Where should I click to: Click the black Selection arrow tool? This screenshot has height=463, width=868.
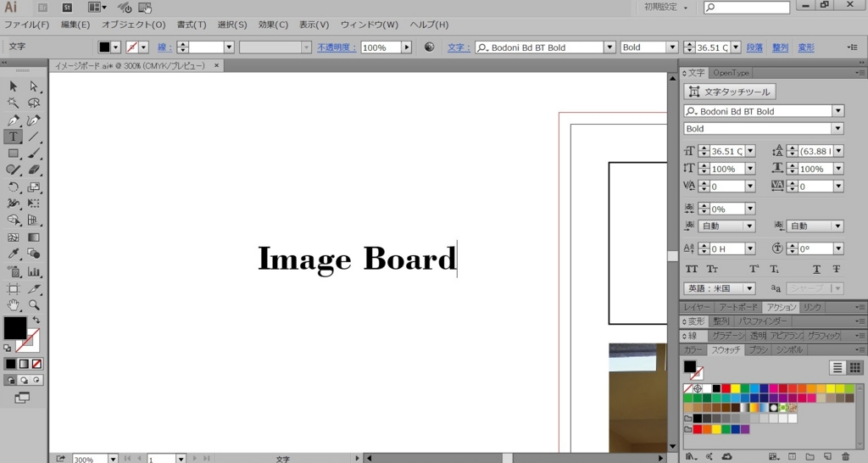pyautogui.click(x=14, y=86)
